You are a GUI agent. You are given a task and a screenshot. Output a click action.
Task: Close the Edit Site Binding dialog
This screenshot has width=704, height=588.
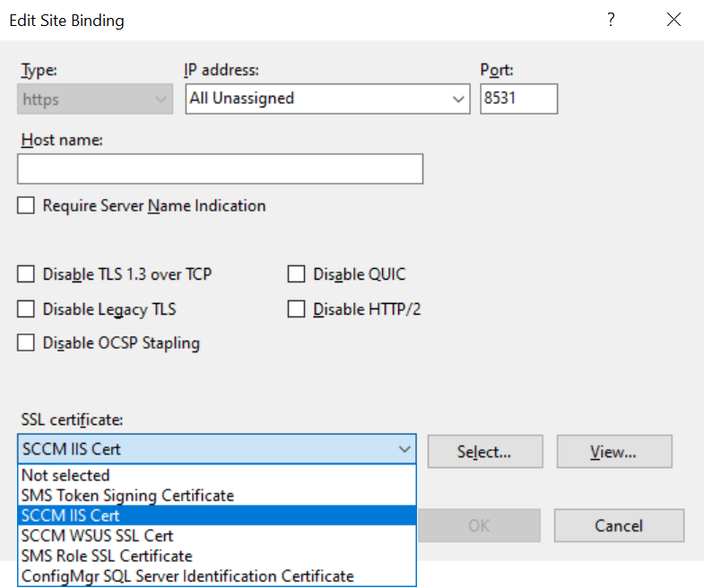tap(674, 20)
